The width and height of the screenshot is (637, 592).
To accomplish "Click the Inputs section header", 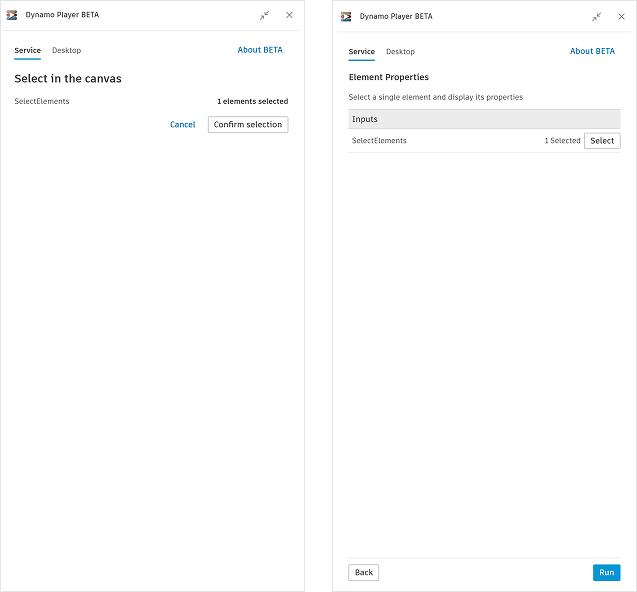I will 484,119.
